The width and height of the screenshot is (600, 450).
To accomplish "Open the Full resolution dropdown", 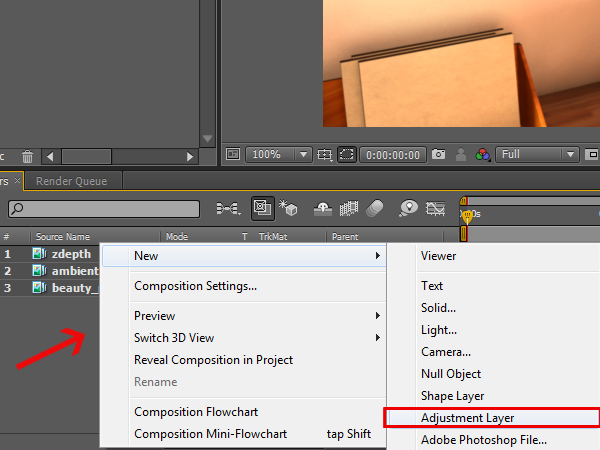I will [538, 155].
